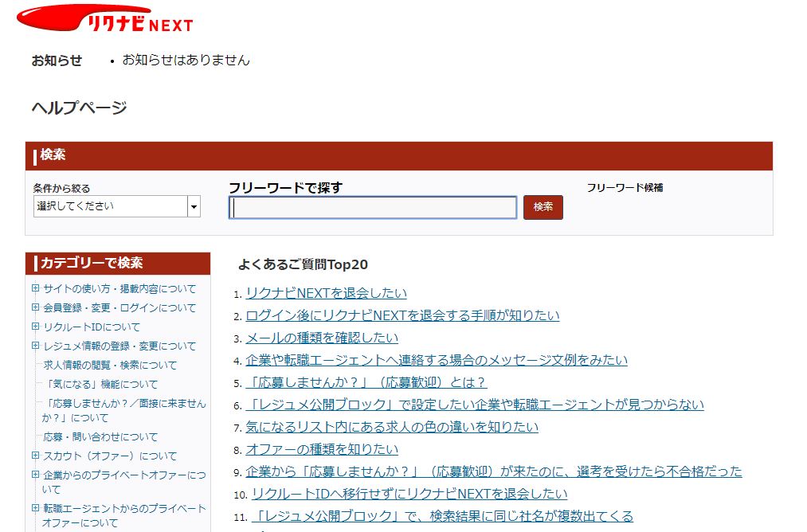Click the ヘルプページ heading
Viewport: 807px width, 532px height.
79,108
